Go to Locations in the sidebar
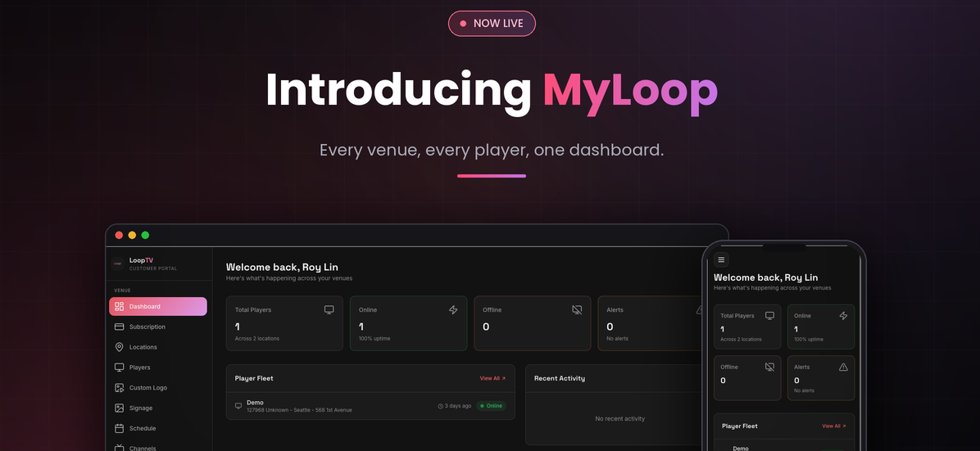The height and width of the screenshot is (451, 980). pos(158,347)
